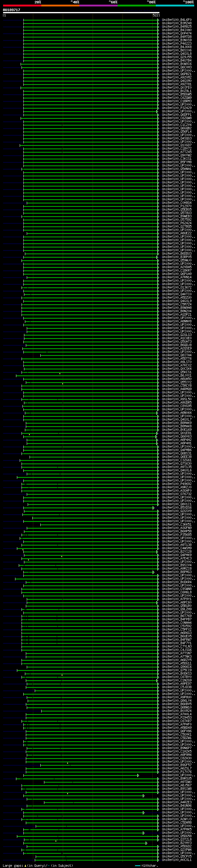
Task: Select hit UniRef100_Q7S630
Action: click(177, 464)
